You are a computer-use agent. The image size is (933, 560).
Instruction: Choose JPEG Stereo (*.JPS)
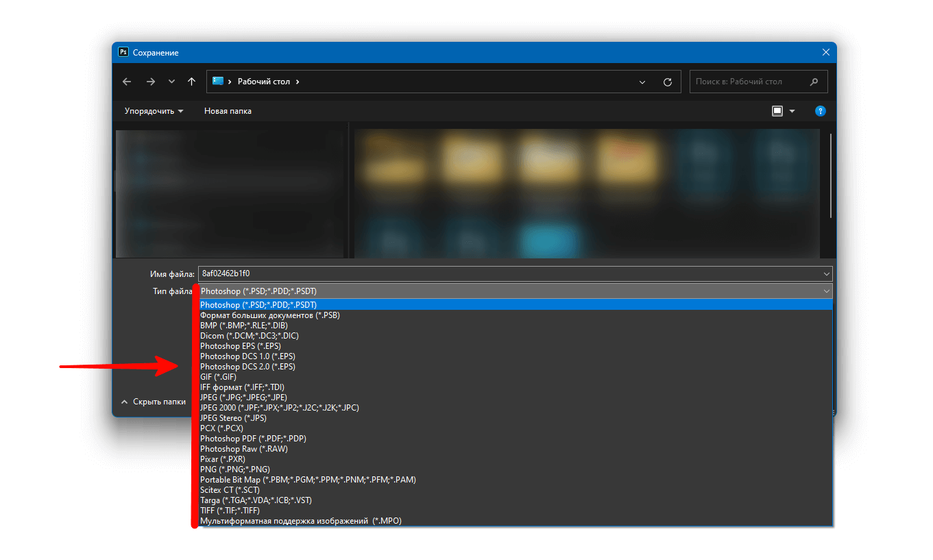(516, 418)
